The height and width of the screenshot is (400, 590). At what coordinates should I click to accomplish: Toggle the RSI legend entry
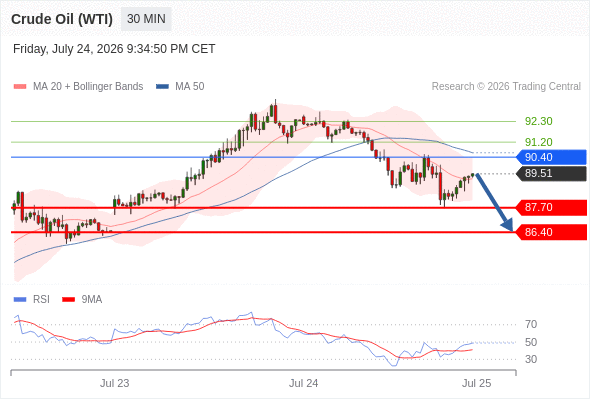tap(41, 300)
